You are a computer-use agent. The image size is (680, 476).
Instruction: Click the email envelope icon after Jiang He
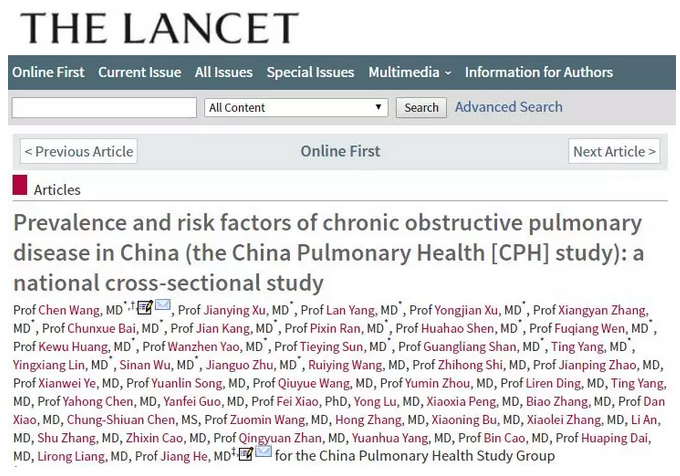(263, 452)
